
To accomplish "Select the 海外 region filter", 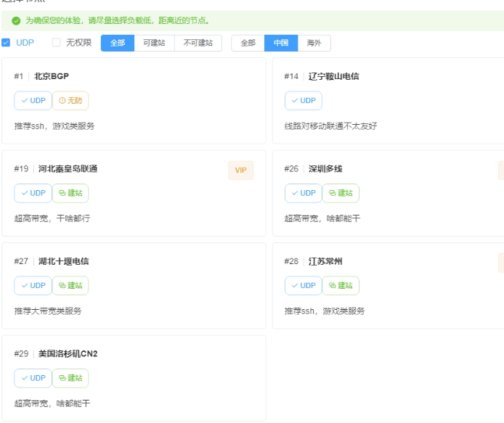I will pos(314,43).
